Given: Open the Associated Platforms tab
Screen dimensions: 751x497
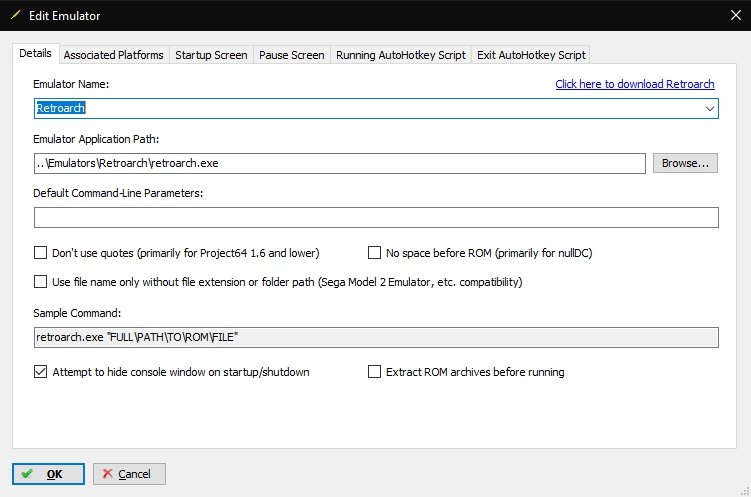Looking at the screenshot, I should [115, 55].
